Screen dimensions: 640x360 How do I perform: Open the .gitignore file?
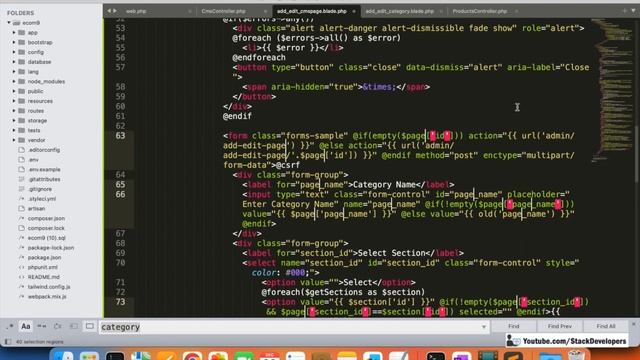(x=40, y=189)
